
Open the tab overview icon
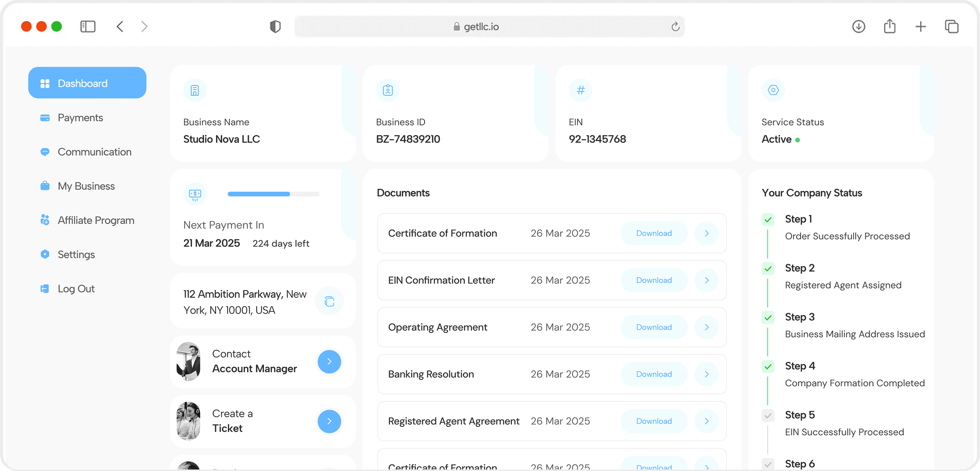pos(951,27)
